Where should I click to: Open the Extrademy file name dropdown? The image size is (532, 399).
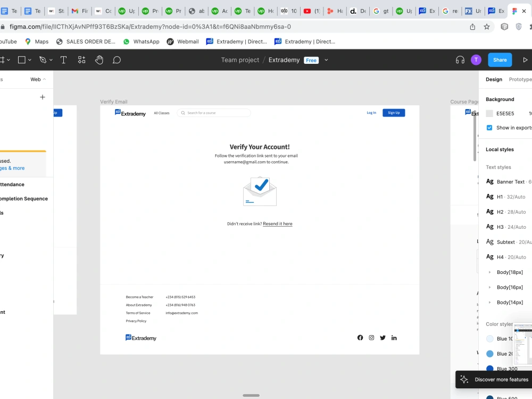point(326,60)
